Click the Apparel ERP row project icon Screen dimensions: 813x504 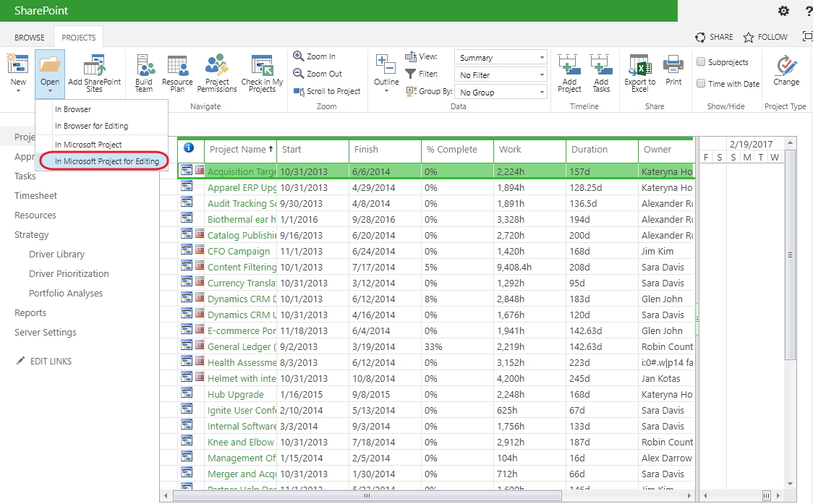coord(187,186)
